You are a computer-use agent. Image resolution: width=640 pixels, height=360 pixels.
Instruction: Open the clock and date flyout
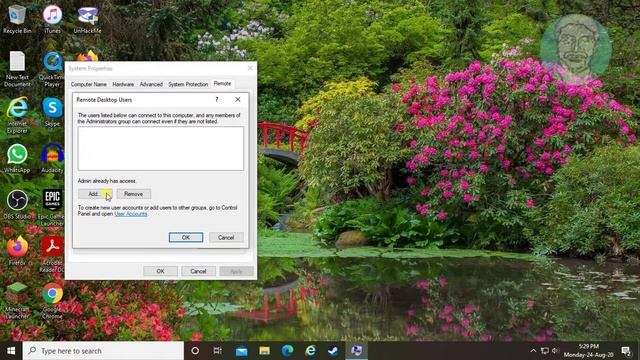pyautogui.click(x=589, y=351)
